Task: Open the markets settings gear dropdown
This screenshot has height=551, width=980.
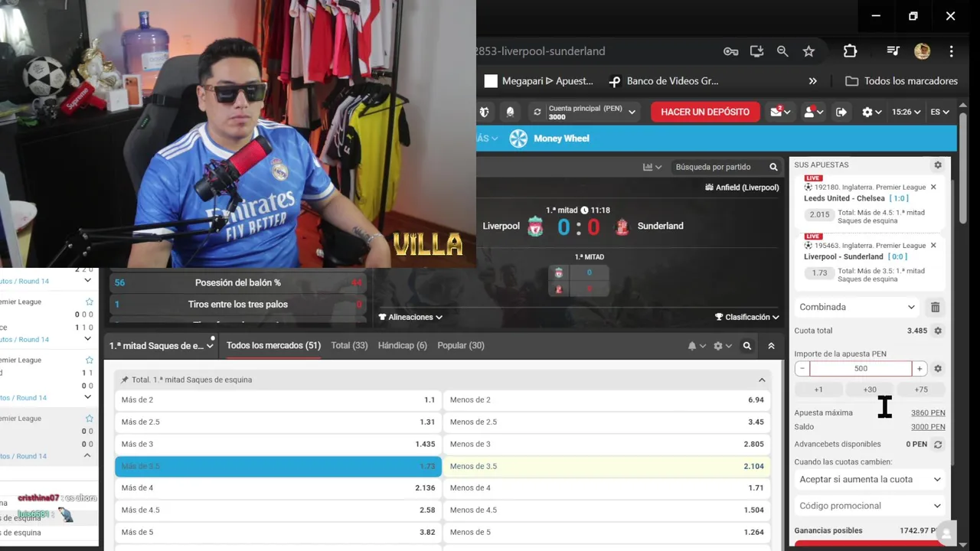Action: (722, 346)
